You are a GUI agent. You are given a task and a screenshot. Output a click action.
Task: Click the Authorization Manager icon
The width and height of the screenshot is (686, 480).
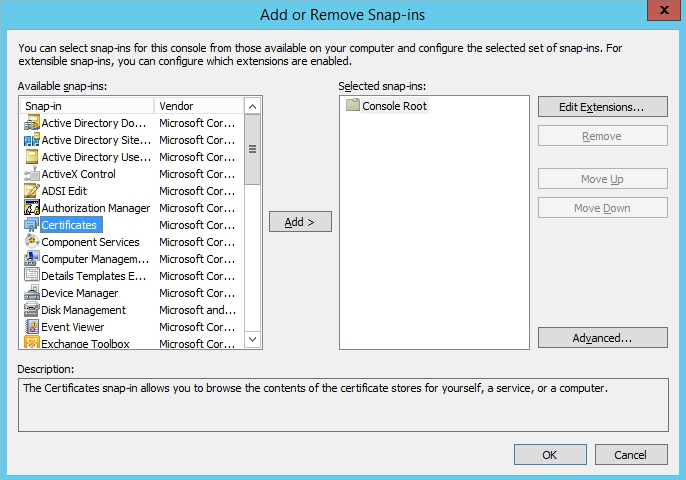point(31,208)
